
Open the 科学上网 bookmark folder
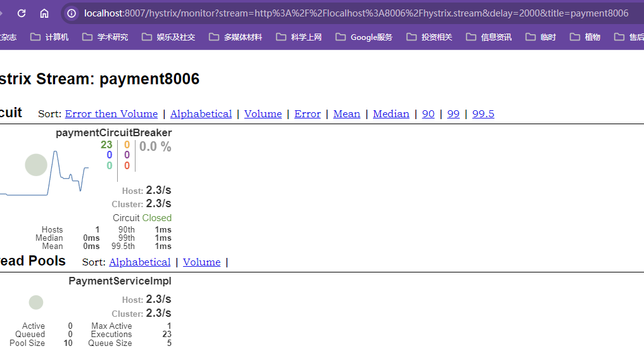click(x=299, y=37)
